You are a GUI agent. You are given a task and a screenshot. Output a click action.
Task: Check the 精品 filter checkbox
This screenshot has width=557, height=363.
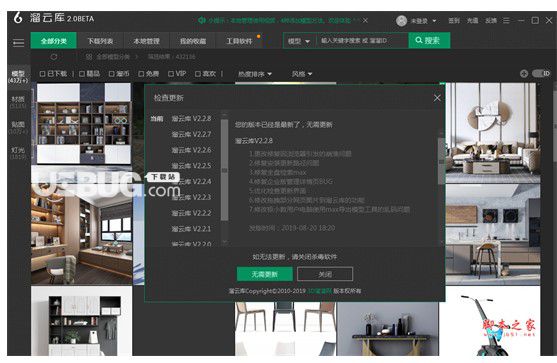pyautogui.click(x=82, y=74)
